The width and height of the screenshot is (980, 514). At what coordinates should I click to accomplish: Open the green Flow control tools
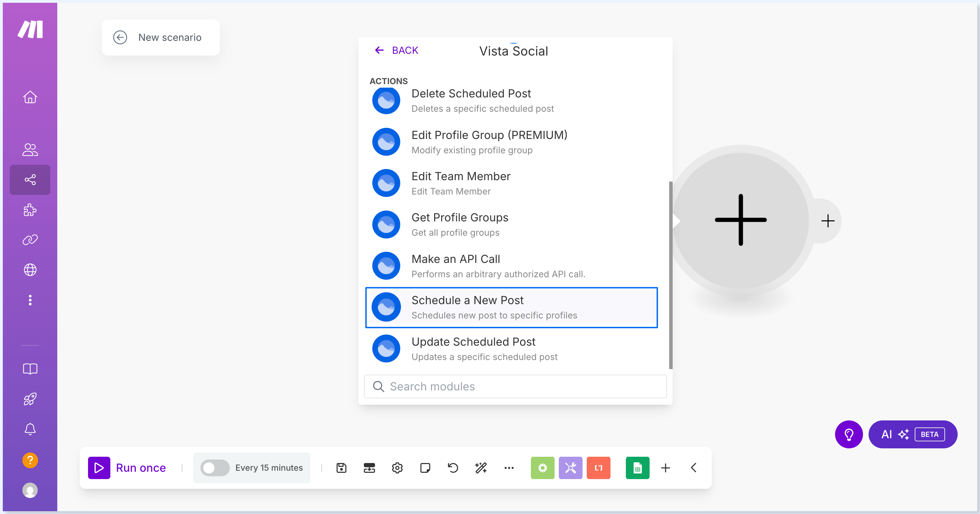[x=542, y=468]
